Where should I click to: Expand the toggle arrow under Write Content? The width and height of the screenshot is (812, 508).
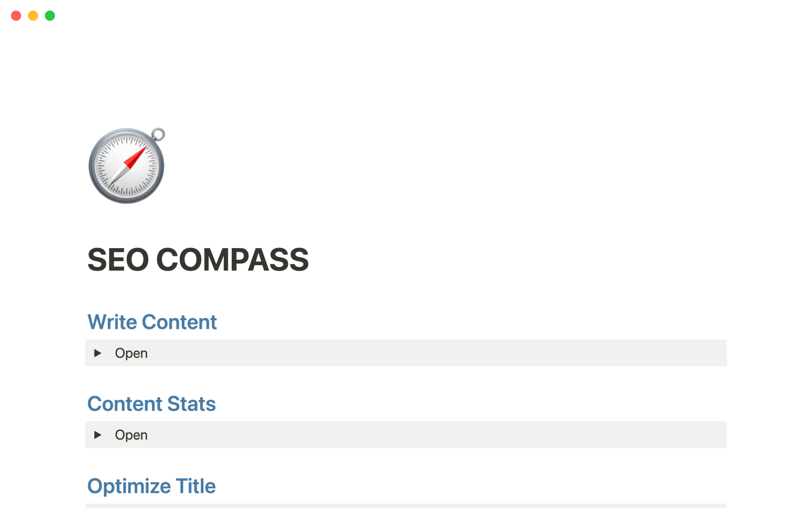98,353
